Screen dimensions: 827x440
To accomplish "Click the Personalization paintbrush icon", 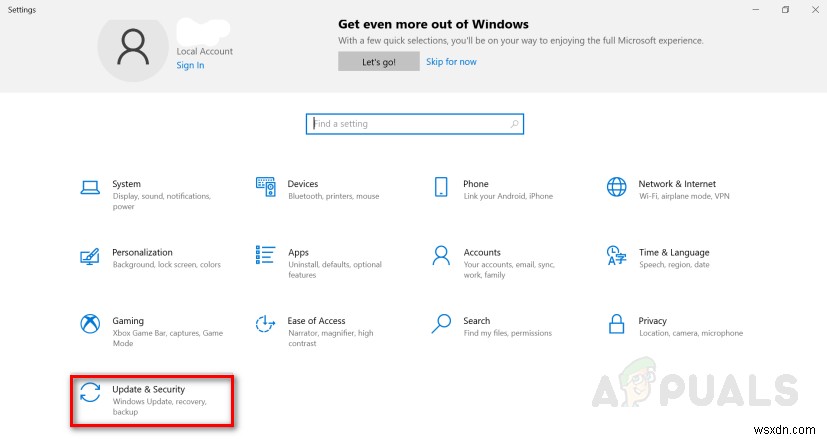I will pos(90,256).
